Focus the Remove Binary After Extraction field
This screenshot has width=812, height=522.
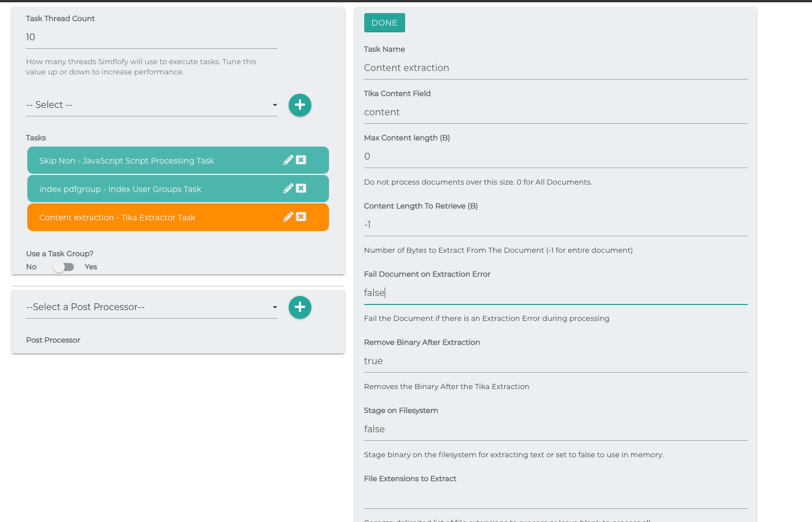point(555,361)
